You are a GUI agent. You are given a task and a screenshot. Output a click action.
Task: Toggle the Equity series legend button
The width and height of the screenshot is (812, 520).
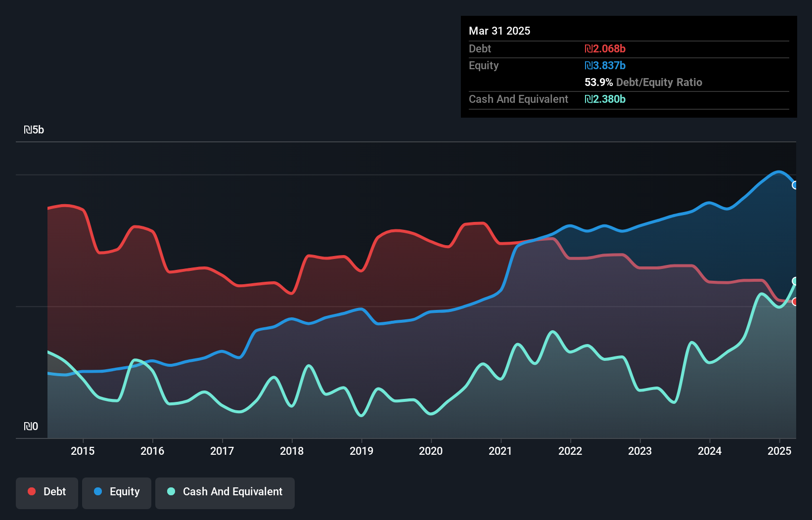pyautogui.click(x=117, y=493)
